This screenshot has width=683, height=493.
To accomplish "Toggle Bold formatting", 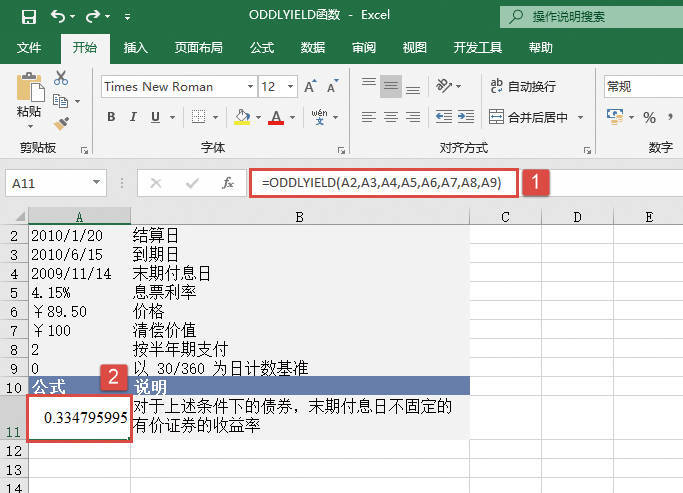I will pyautogui.click(x=111, y=117).
